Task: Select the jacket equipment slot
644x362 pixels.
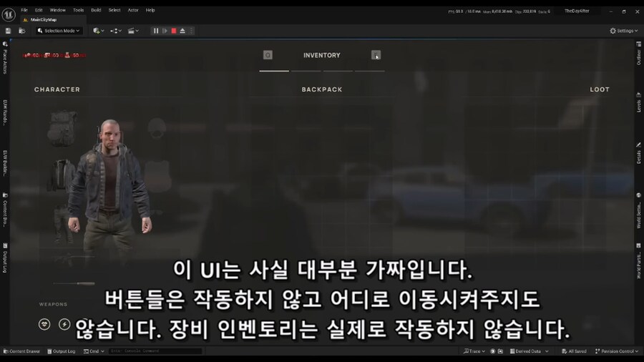Action: tap(62, 176)
